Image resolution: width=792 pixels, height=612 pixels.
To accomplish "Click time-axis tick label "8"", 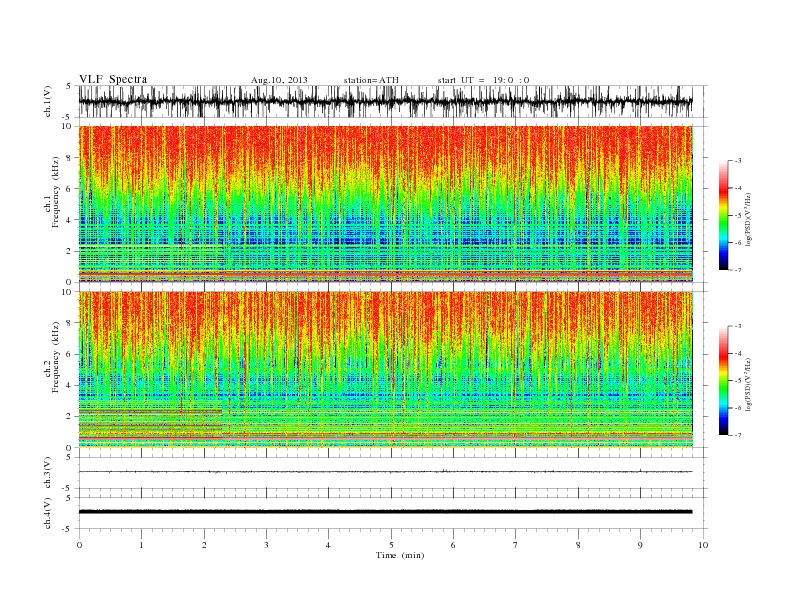I will pyautogui.click(x=578, y=545).
